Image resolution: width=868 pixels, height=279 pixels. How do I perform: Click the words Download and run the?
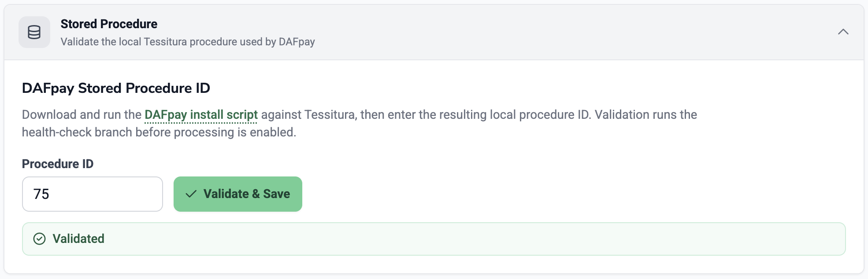coord(82,115)
